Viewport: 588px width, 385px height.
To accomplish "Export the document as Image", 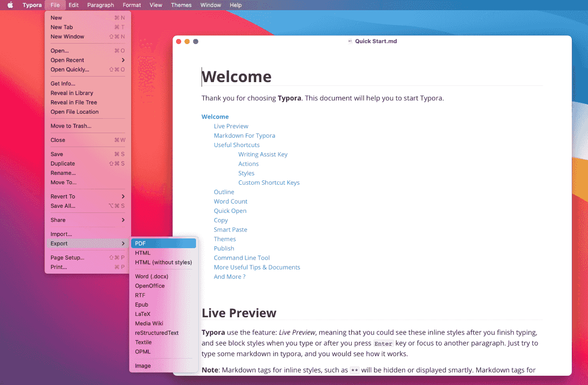I will 143,366.
